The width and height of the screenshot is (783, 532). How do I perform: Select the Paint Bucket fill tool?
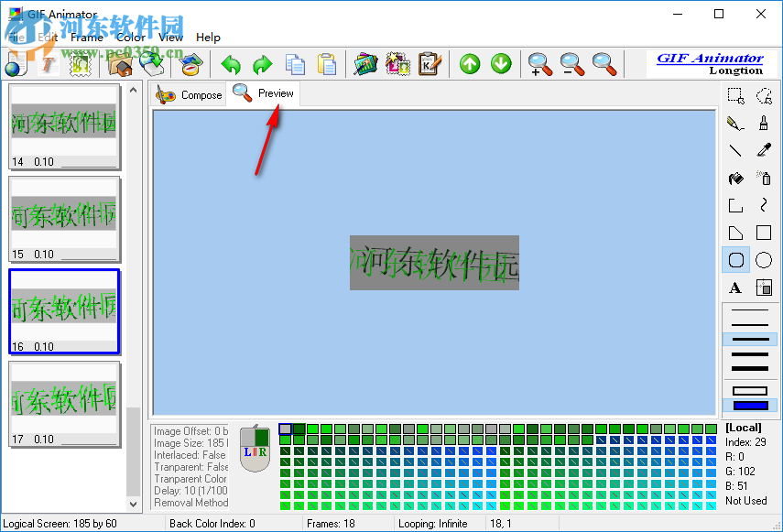click(x=734, y=178)
